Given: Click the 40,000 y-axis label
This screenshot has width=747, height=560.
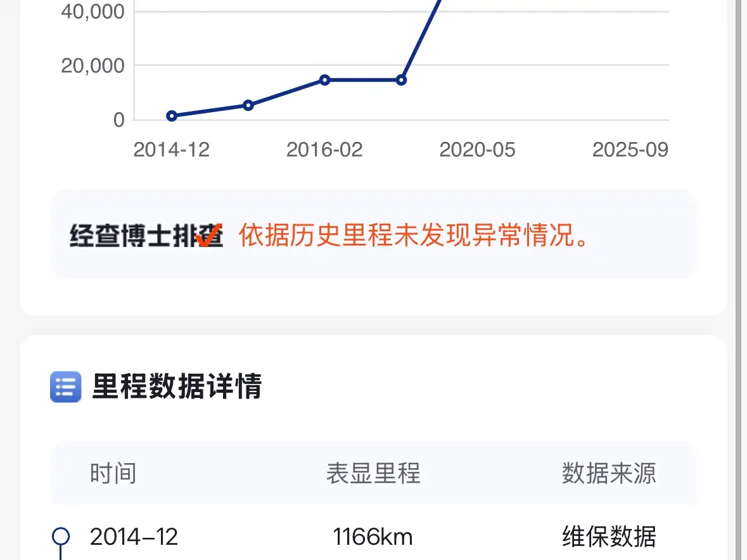Looking at the screenshot, I should coord(93,11).
